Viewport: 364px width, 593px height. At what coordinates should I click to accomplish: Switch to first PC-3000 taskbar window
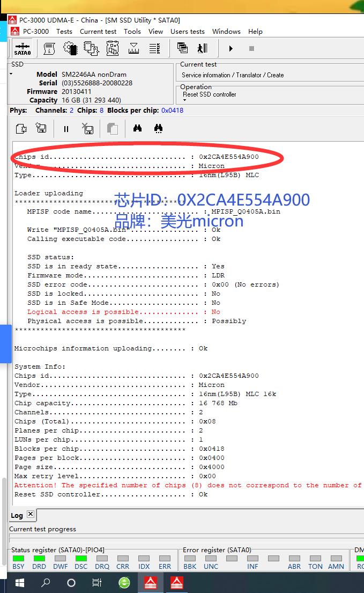click(x=150, y=583)
